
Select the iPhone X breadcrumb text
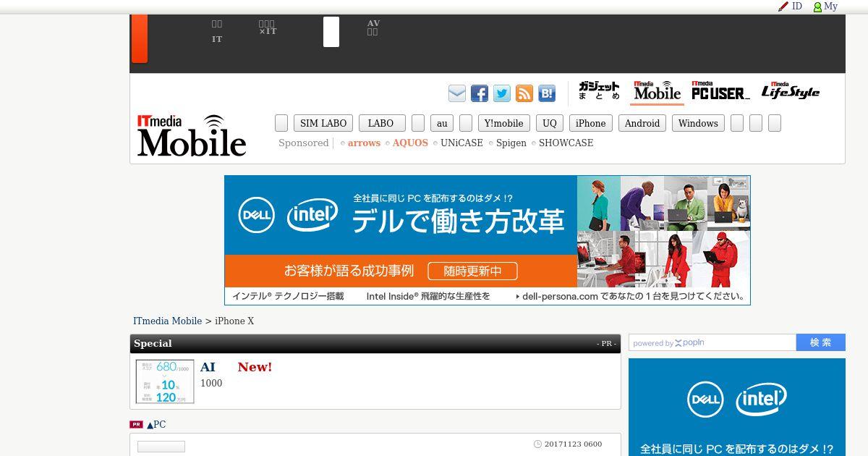pyautogui.click(x=234, y=321)
